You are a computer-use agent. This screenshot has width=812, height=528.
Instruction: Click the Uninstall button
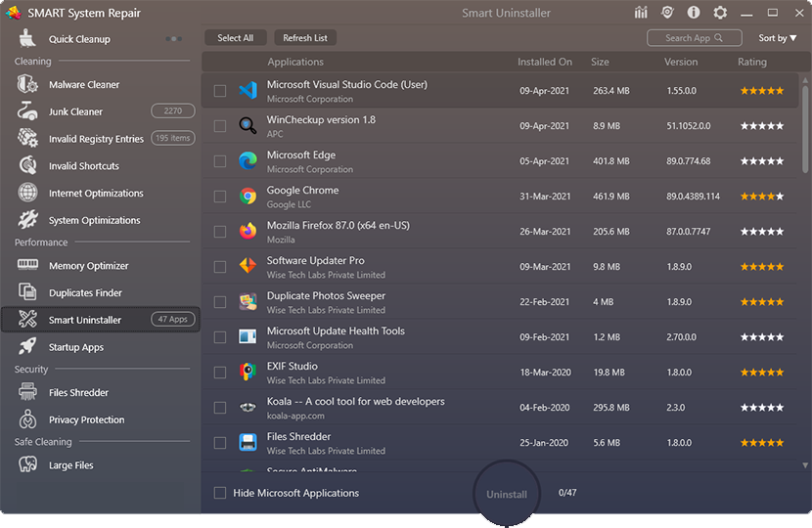(x=507, y=494)
